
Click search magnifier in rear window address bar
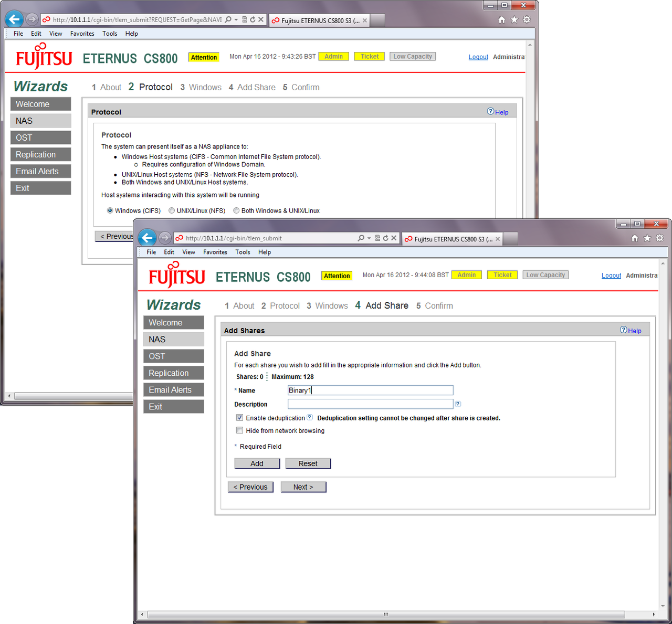tap(228, 19)
